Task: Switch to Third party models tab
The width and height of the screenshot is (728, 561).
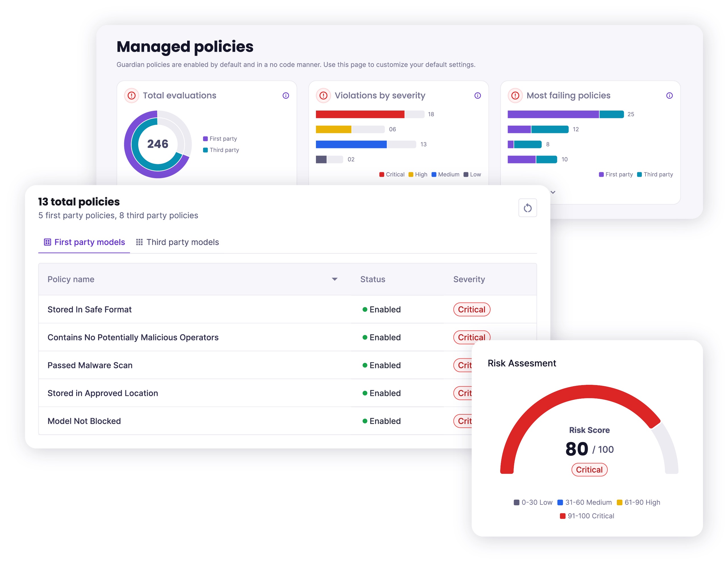Action: click(x=182, y=242)
